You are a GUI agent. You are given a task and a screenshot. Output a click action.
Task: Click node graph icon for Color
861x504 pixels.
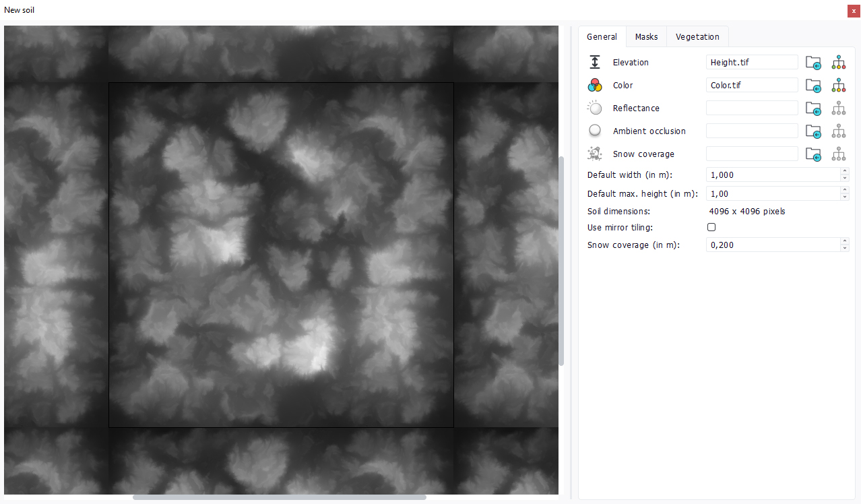tap(838, 86)
